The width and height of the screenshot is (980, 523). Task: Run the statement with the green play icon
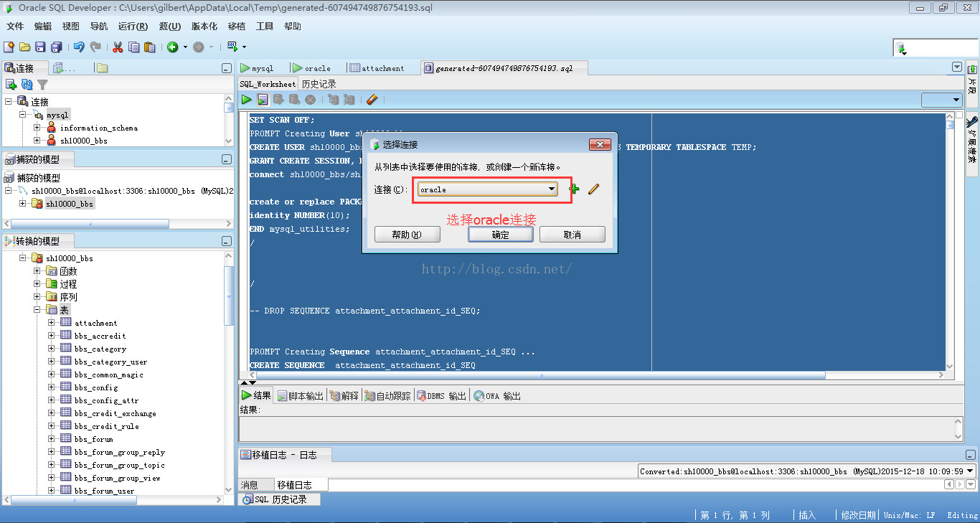[x=247, y=99]
